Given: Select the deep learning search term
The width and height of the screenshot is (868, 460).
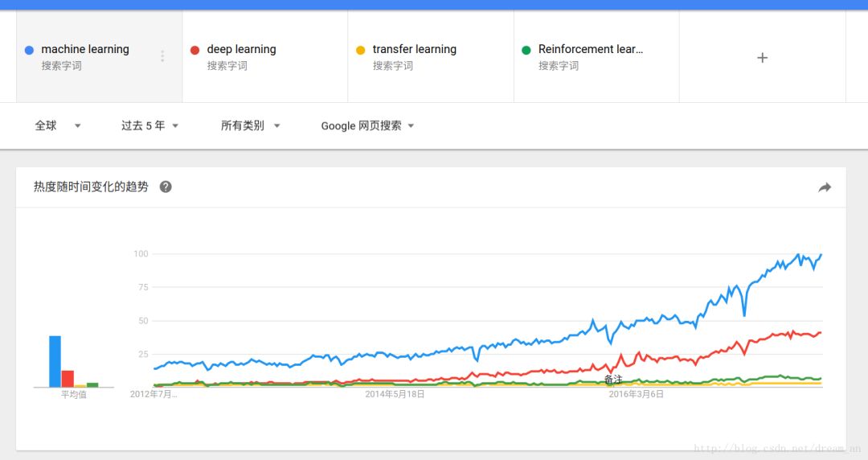Looking at the screenshot, I should tap(241, 49).
